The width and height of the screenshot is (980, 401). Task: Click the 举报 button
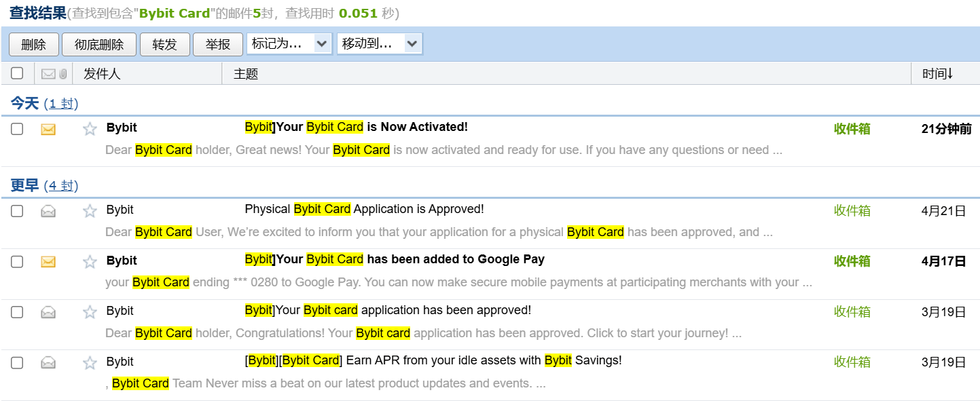[218, 45]
